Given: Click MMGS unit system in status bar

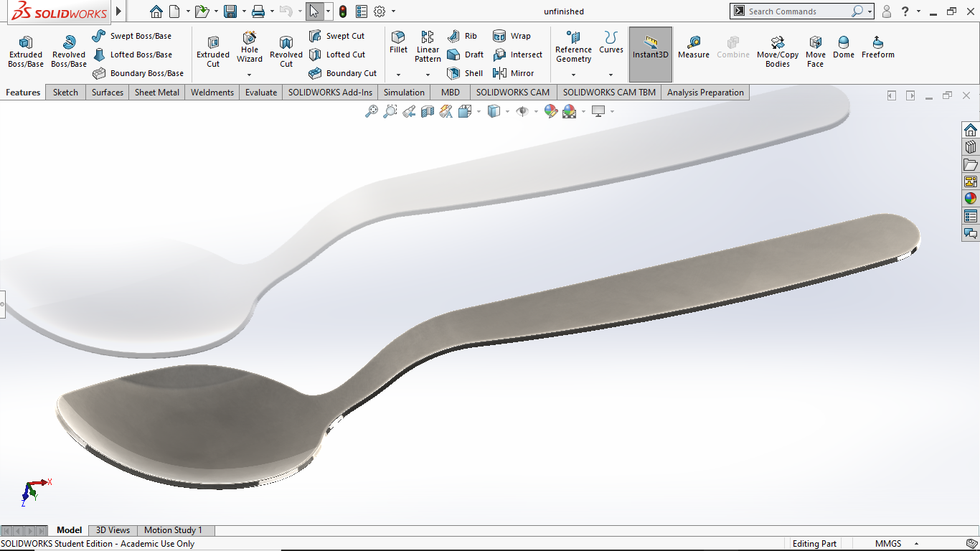Looking at the screenshot, I should [888, 544].
